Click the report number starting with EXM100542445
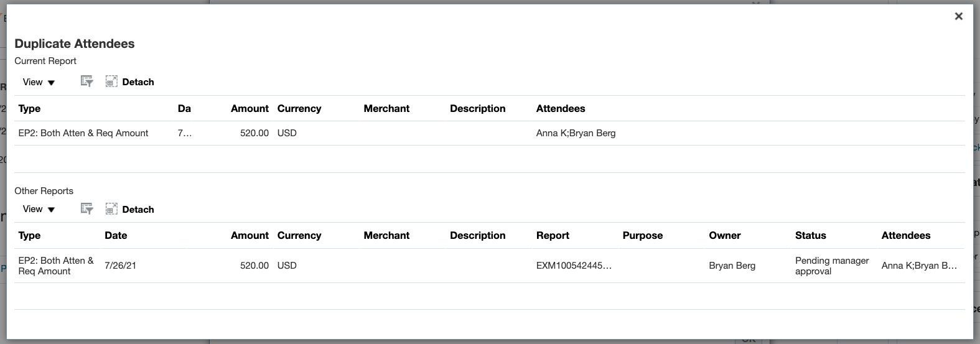Viewport: 980px width, 344px height. click(x=574, y=266)
